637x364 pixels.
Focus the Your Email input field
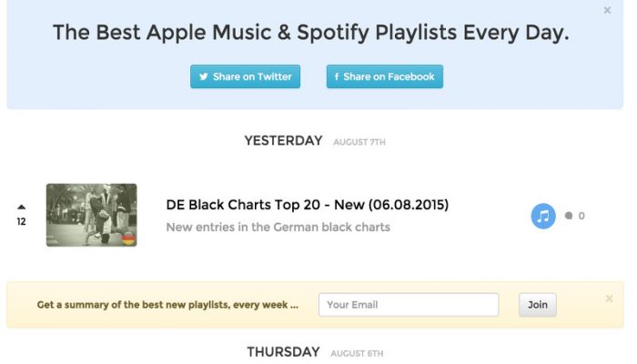coord(409,305)
